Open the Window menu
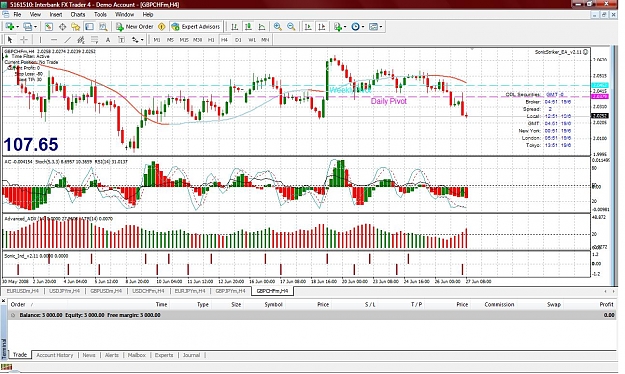 124,14
